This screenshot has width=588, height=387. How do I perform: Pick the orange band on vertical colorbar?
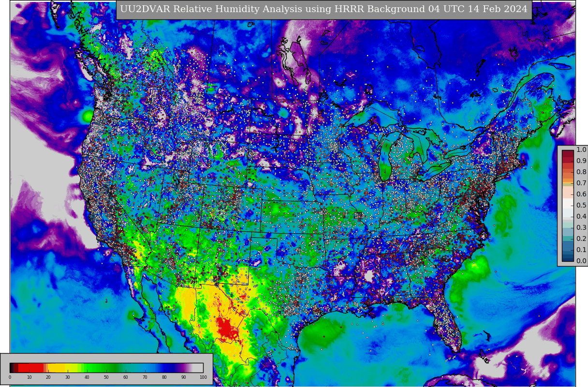click(x=568, y=181)
